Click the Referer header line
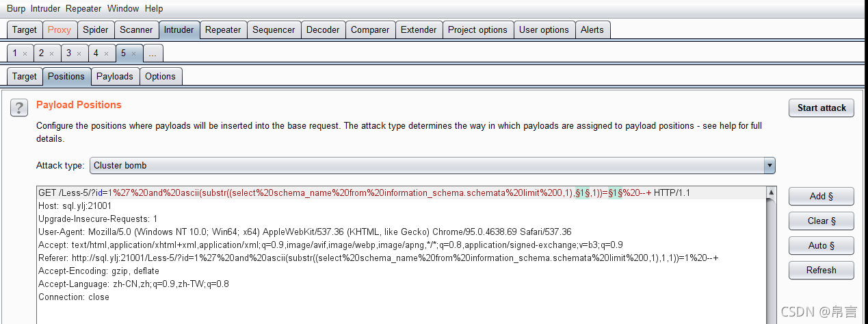The image size is (868, 324). coord(378,258)
